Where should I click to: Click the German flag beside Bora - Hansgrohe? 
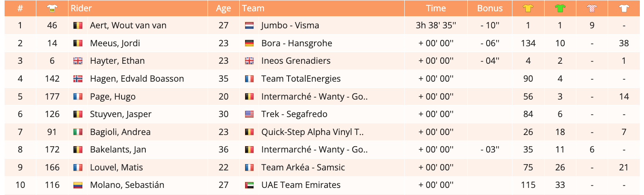(249, 43)
